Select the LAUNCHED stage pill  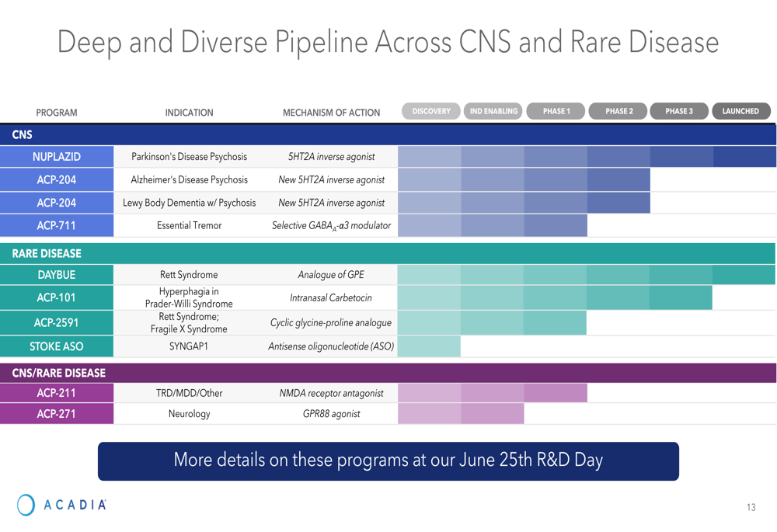(x=741, y=111)
